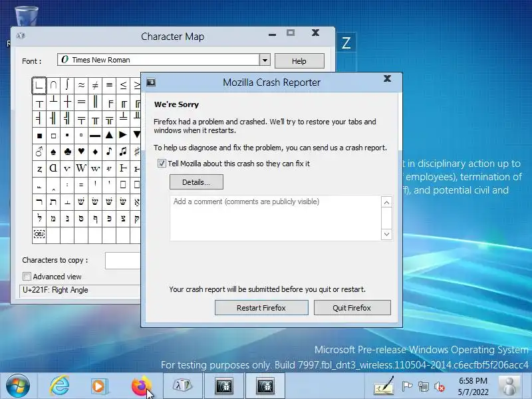Viewport: 532px width, 399px height.
Task: Select the black club ♣ character
Action: click(x=67, y=152)
